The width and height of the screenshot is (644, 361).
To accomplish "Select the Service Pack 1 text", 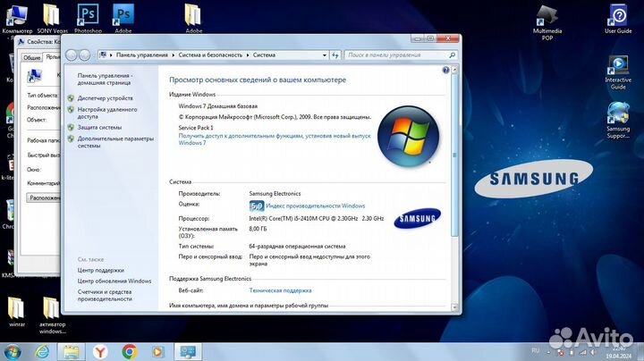I will pos(196,128).
